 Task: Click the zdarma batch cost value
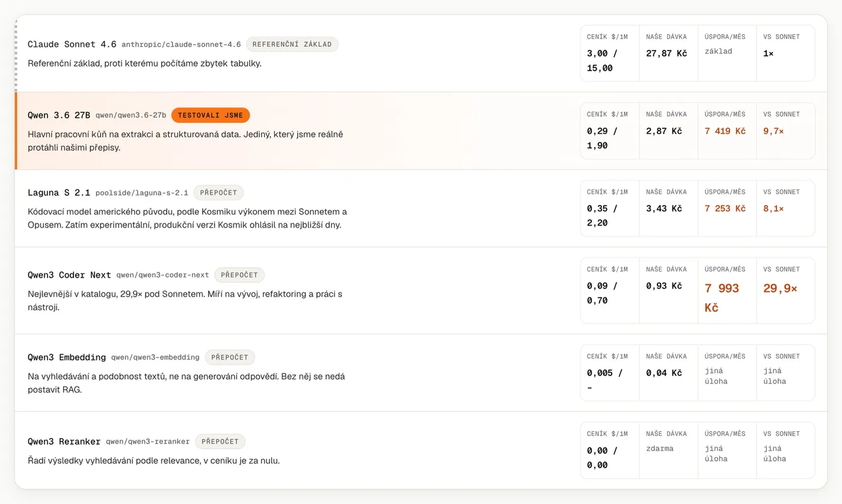pyautogui.click(x=660, y=449)
